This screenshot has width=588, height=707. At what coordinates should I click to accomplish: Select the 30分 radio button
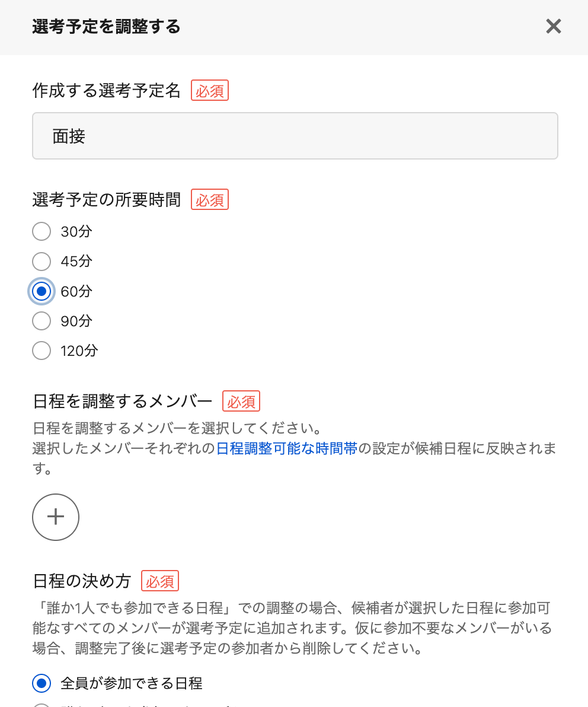pyautogui.click(x=41, y=231)
